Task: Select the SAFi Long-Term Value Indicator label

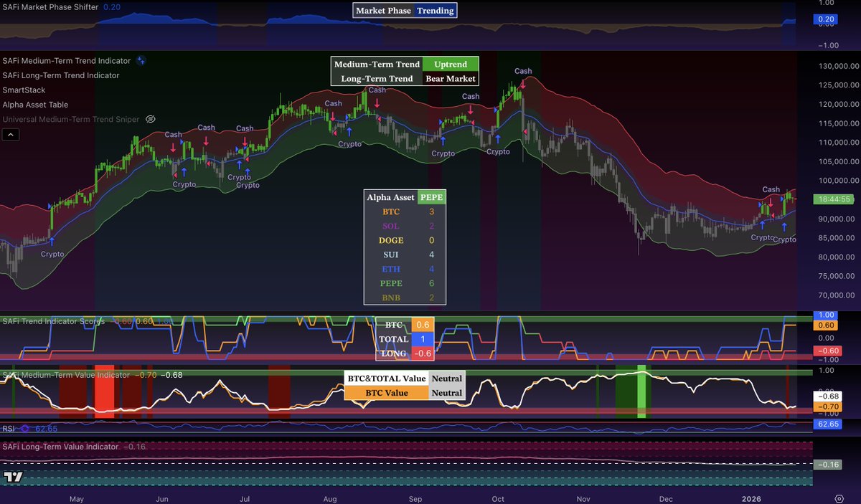Action: (x=60, y=447)
